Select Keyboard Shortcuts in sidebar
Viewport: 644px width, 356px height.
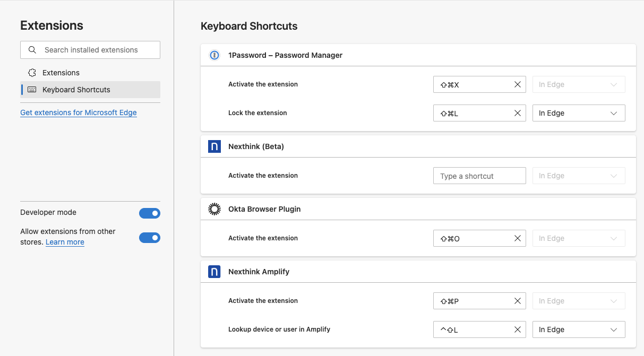coord(90,90)
